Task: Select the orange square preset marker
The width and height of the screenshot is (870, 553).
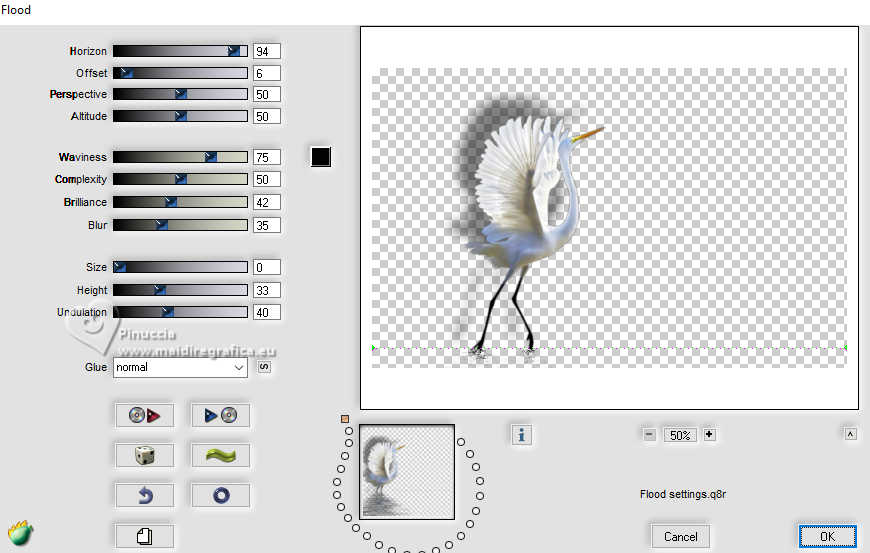Action: (345, 419)
